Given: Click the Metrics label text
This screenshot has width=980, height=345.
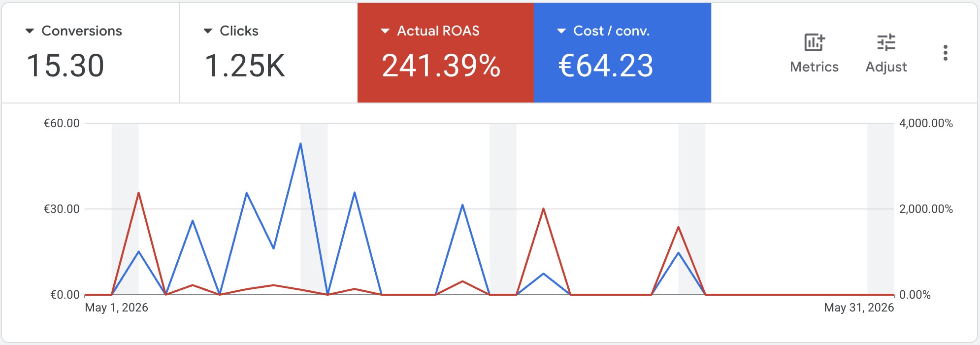Looking at the screenshot, I should [x=814, y=67].
